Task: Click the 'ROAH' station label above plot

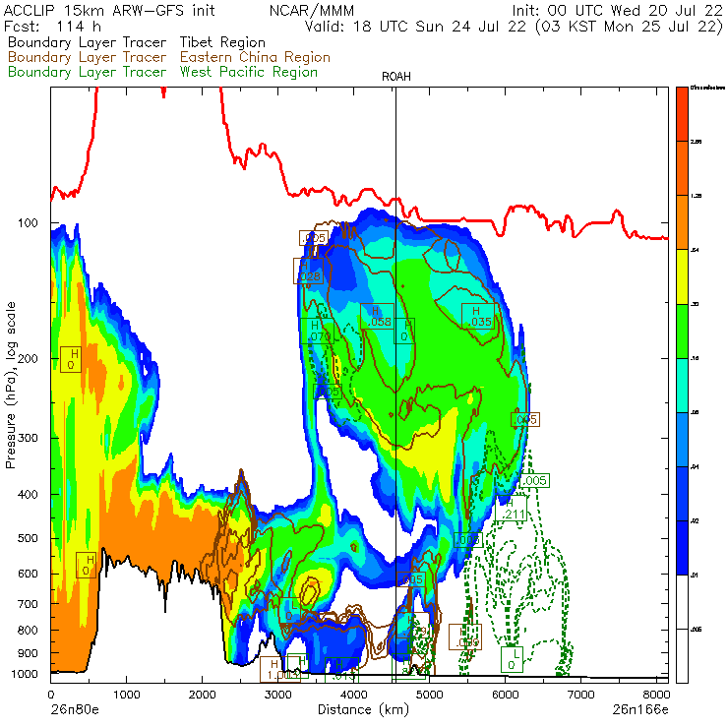Action: click(396, 77)
